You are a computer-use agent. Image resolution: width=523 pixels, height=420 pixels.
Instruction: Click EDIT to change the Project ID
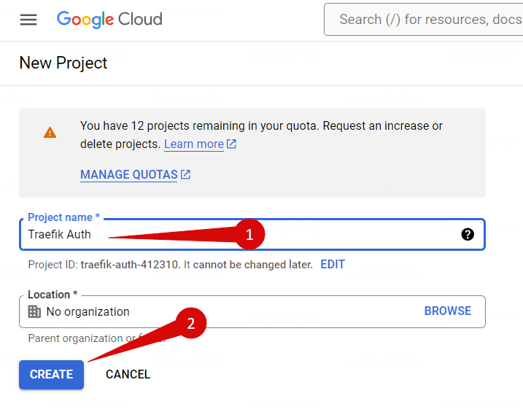point(333,265)
